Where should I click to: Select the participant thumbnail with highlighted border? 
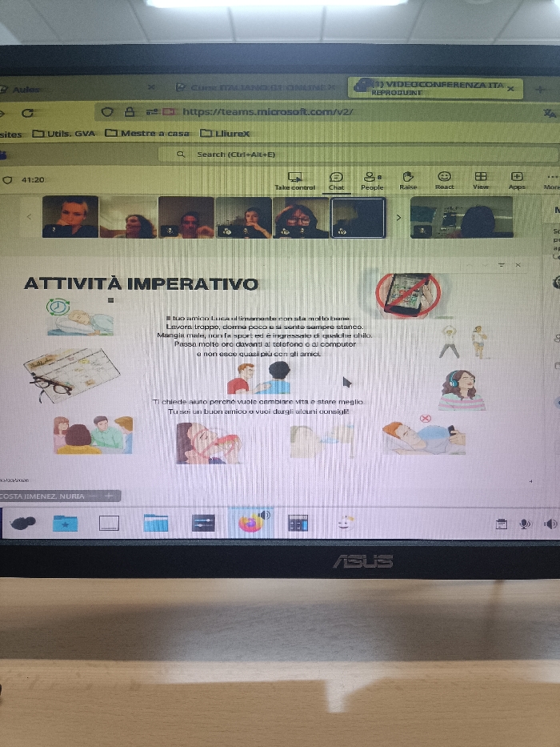click(x=358, y=217)
